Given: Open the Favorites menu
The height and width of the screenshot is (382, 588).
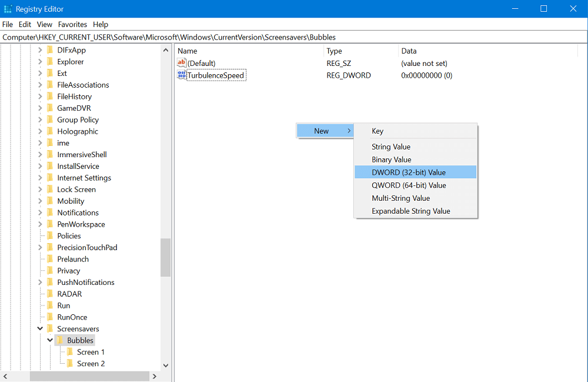Looking at the screenshot, I should pos(72,24).
